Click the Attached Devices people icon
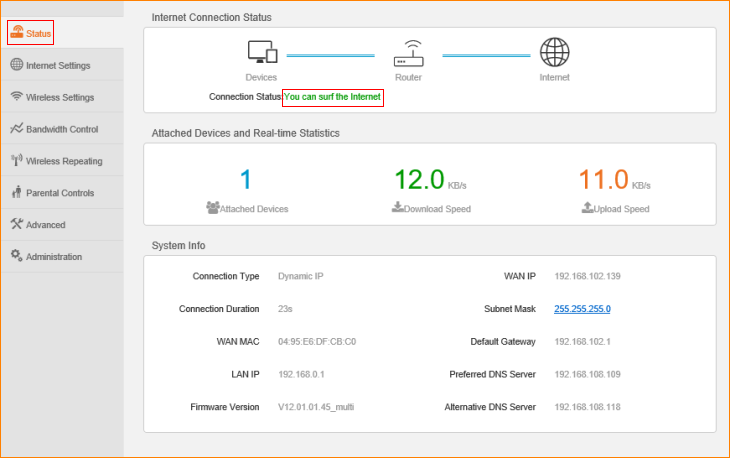 pyautogui.click(x=212, y=208)
